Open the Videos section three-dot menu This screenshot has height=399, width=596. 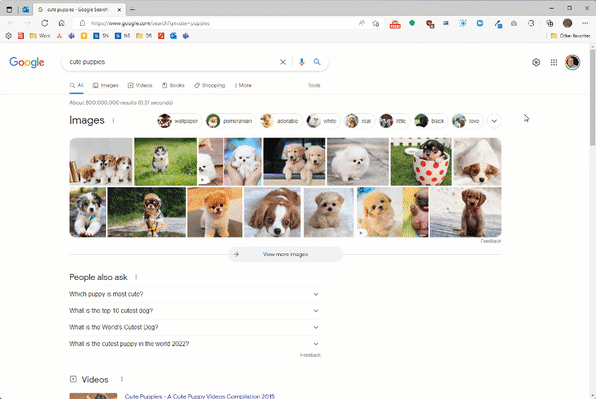[122, 379]
